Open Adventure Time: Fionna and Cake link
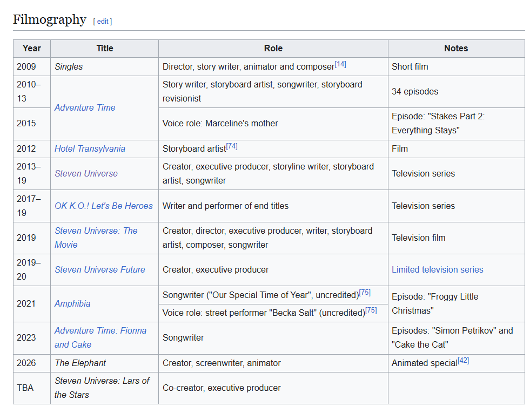The image size is (530, 420). (x=100, y=337)
